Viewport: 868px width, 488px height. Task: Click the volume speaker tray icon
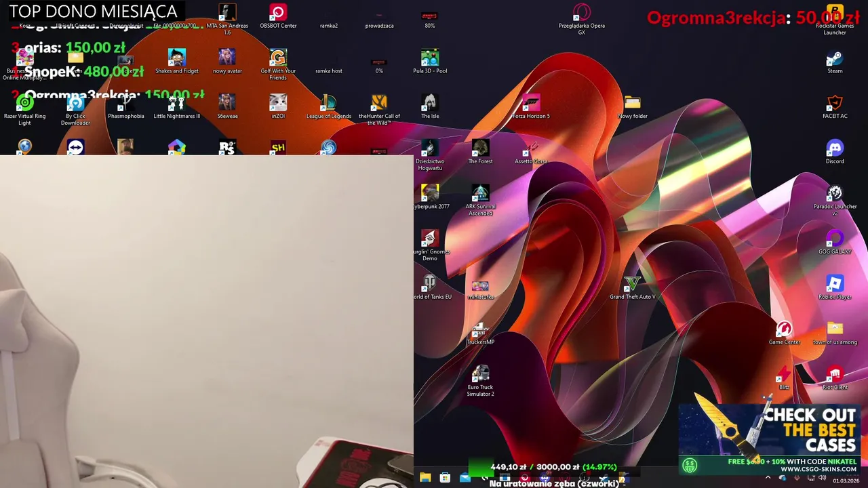[822, 478]
